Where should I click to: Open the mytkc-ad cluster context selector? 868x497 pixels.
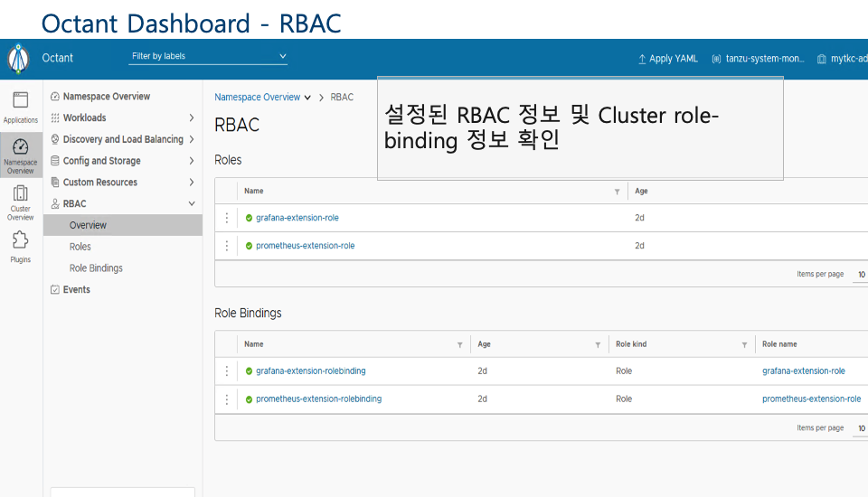tap(842, 59)
